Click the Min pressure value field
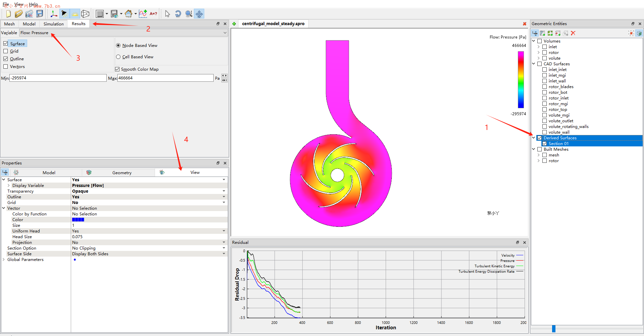644x336 pixels. coord(58,78)
